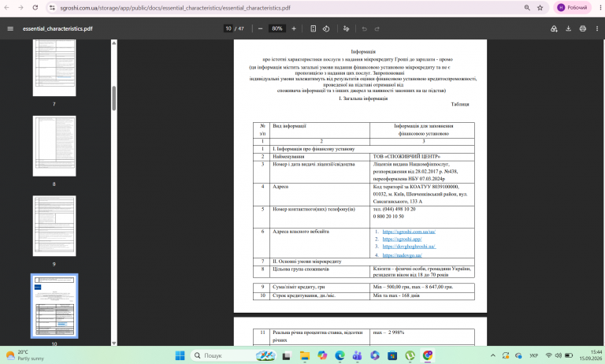Viewport: 605px width, 364px height.
Task: Switch to Chrome on the taskbar
Action: pyautogui.click(x=428, y=355)
